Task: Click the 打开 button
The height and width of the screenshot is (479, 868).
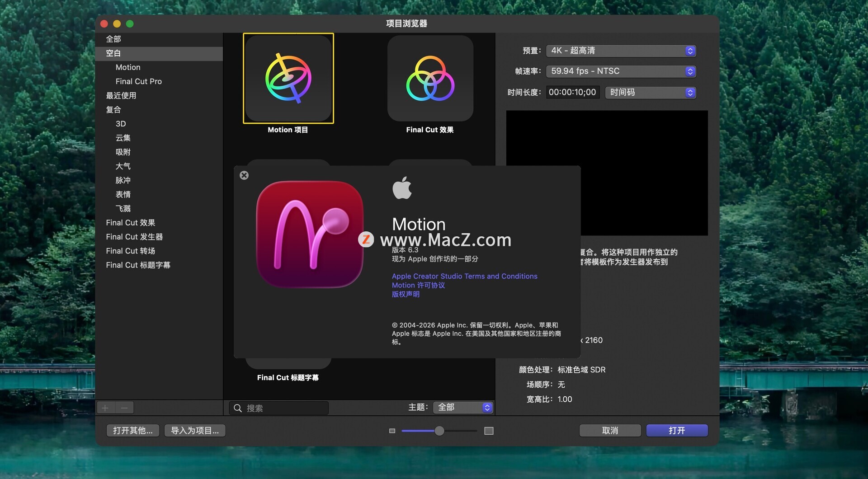Action: coord(677,431)
